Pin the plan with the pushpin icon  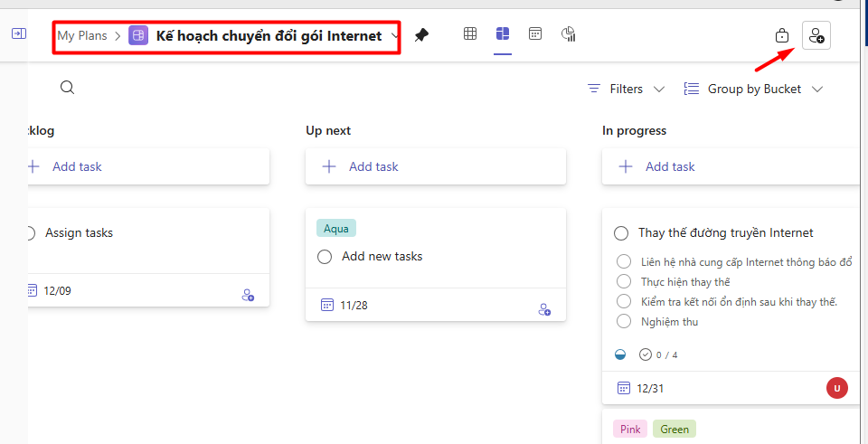click(421, 35)
